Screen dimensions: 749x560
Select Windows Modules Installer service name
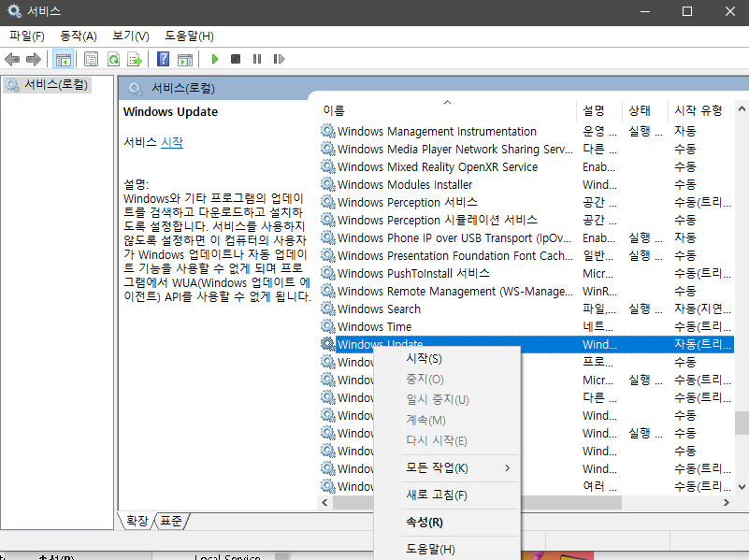point(405,185)
